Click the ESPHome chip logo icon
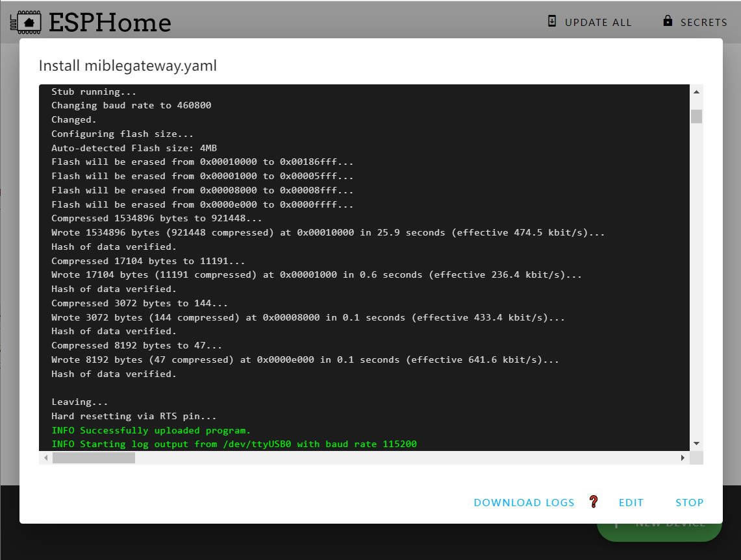The width and height of the screenshot is (741, 560). 25,22
